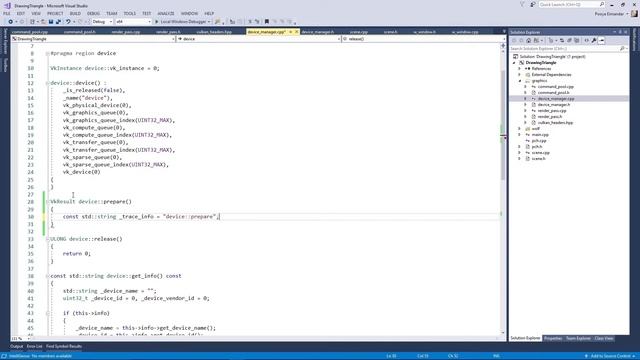Click the user avatar picture at top right
Image resolution: width=640 pixels, height=360 pixels.
(x=634, y=13)
